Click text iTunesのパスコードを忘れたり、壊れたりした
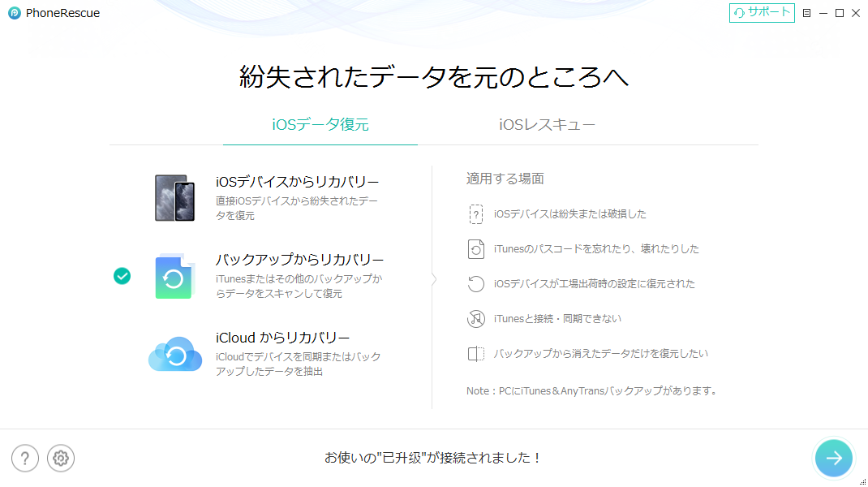This screenshot has height=487, width=868. [x=596, y=248]
